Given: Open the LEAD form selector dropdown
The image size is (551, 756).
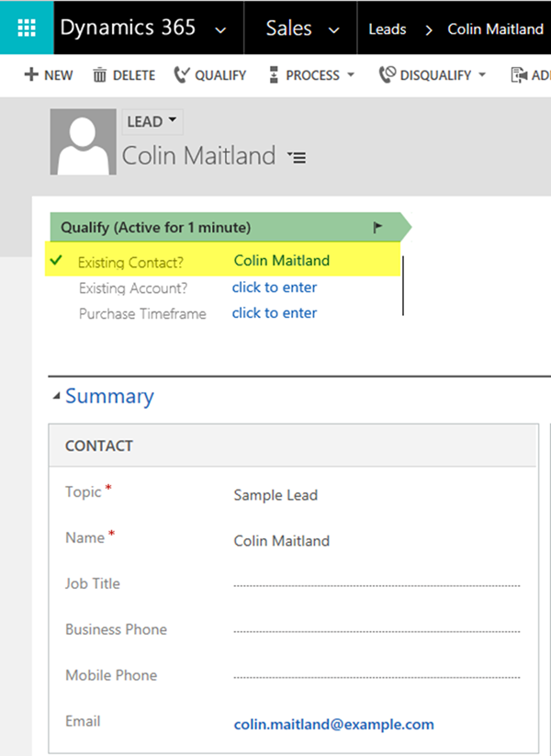Looking at the screenshot, I should coord(152,121).
